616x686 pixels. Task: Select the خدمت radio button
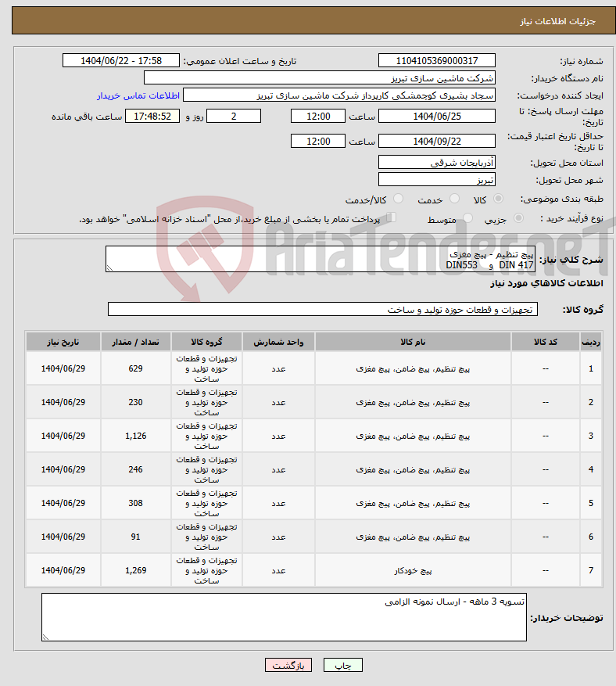(455, 199)
